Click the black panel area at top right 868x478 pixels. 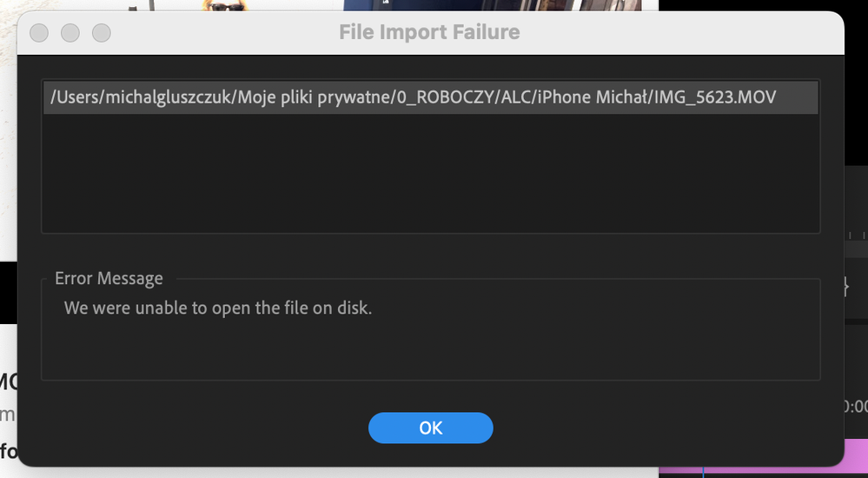tap(763, 5)
